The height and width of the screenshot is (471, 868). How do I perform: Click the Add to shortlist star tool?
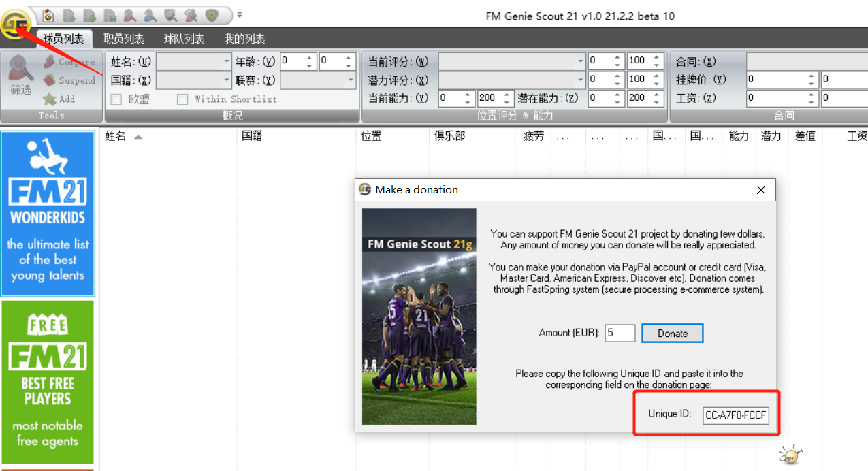pyautogui.click(x=59, y=99)
